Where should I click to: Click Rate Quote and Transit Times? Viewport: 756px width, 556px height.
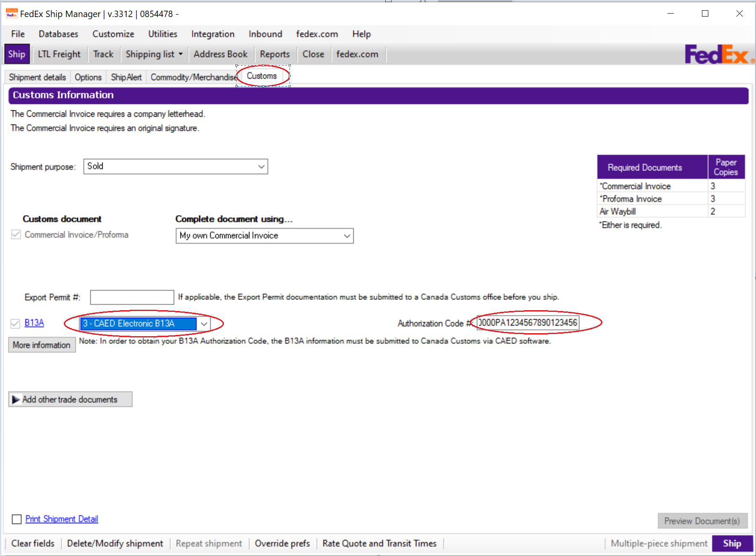[x=380, y=544]
